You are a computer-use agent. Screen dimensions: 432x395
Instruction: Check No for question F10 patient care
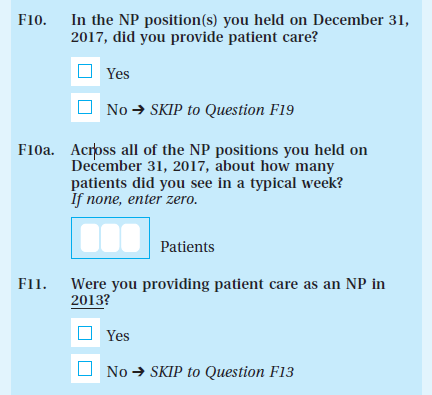[85, 107]
